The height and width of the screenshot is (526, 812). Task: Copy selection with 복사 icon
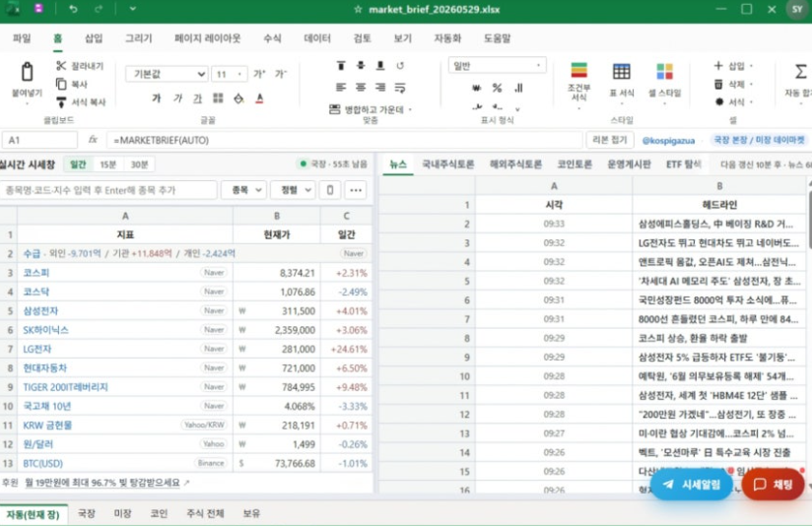pos(61,84)
